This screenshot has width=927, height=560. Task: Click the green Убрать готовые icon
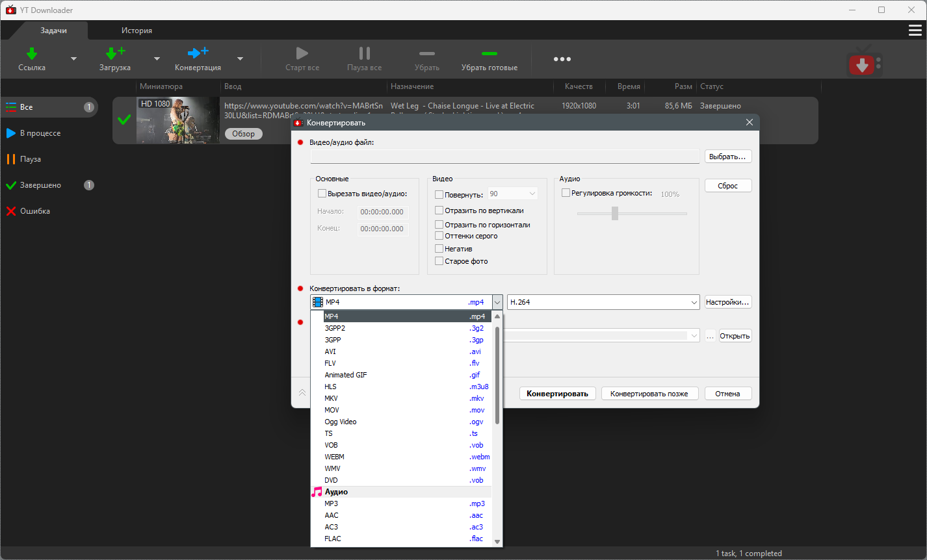coord(489,54)
